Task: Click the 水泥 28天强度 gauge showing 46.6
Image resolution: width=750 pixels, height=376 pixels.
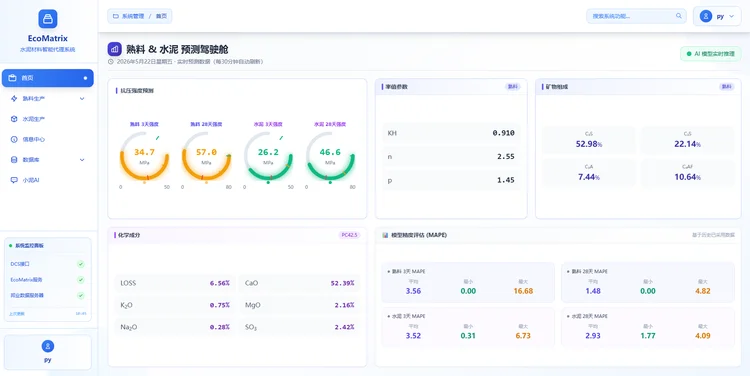Action: pyautogui.click(x=330, y=156)
